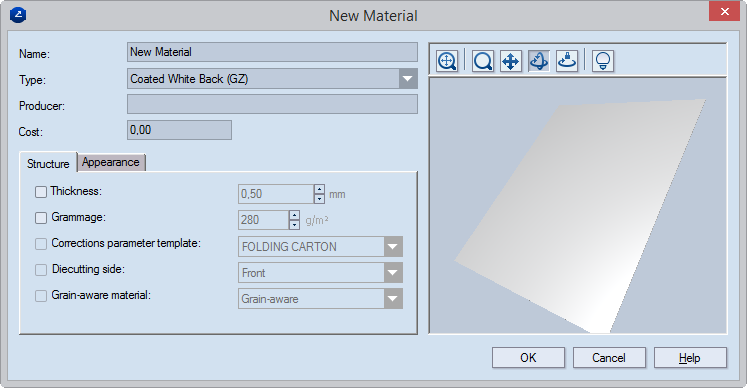Click the OK button
Image resolution: width=747 pixels, height=388 pixels.
click(x=528, y=357)
